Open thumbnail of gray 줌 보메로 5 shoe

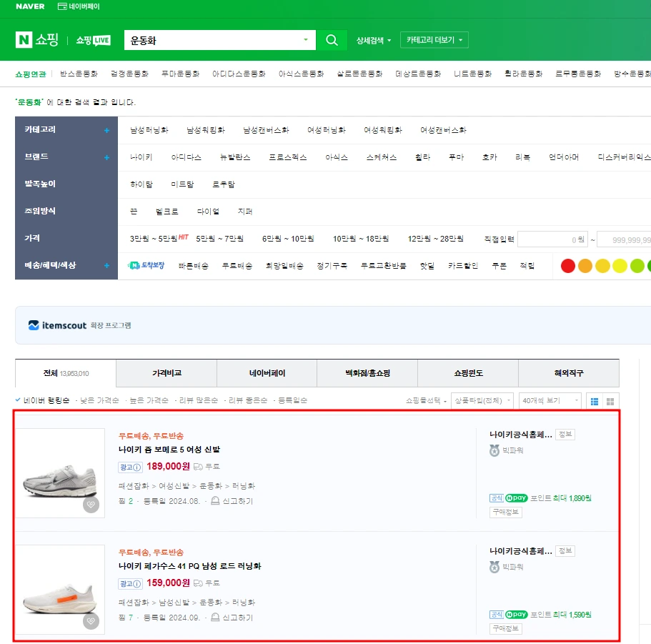pyautogui.click(x=60, y=473)
